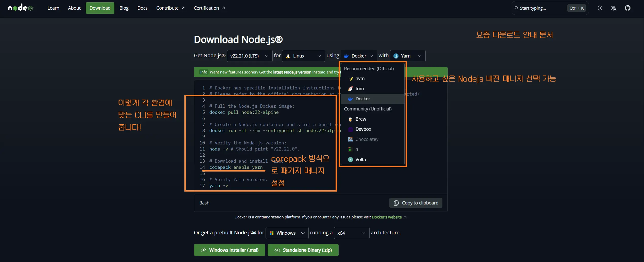Open the language translation icon
Viewport: 644px width, 262px height.
614,8
